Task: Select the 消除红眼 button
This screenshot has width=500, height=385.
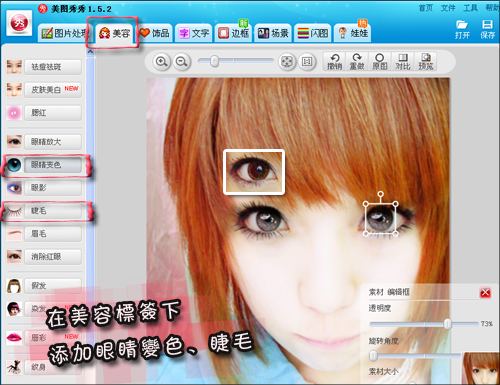Action: click(53, 257)
